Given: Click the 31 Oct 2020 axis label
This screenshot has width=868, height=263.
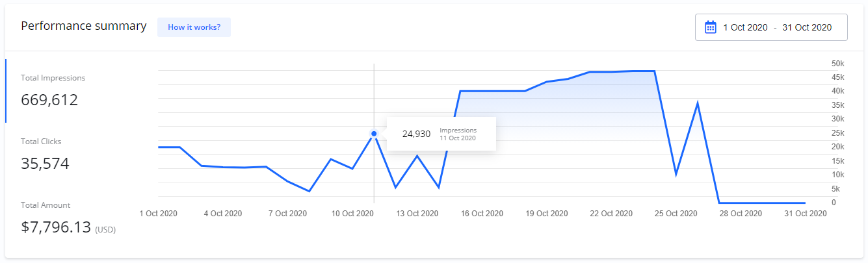Looking at the screenshot, I should click(x=804, y=214).
